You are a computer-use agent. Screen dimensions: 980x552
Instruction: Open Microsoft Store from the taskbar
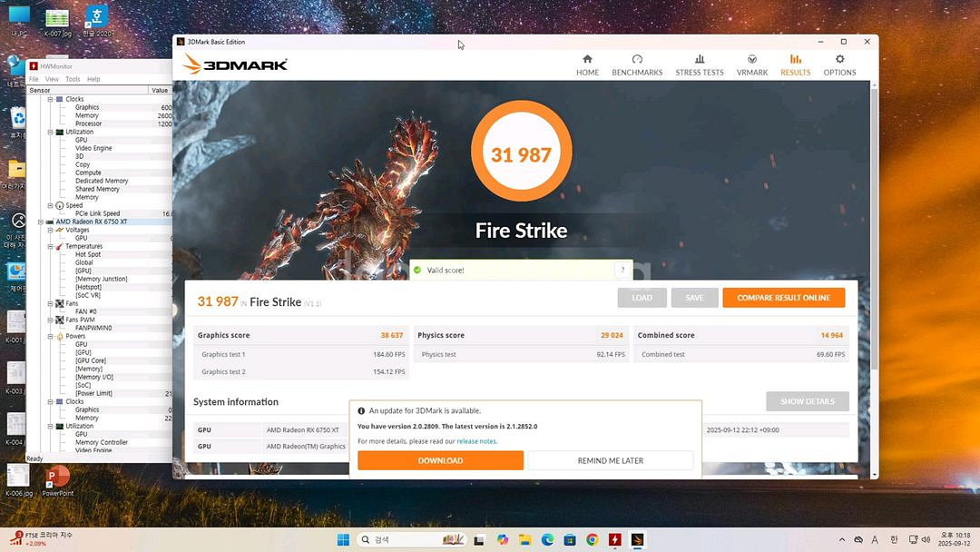point(569,539)
